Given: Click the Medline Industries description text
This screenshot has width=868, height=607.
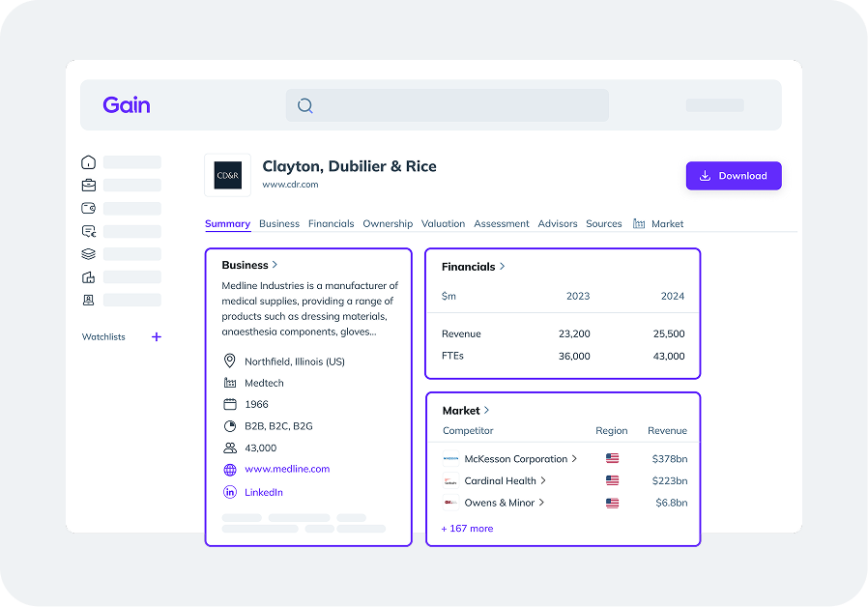Looking at the screenshot, I should coord(310,308).
